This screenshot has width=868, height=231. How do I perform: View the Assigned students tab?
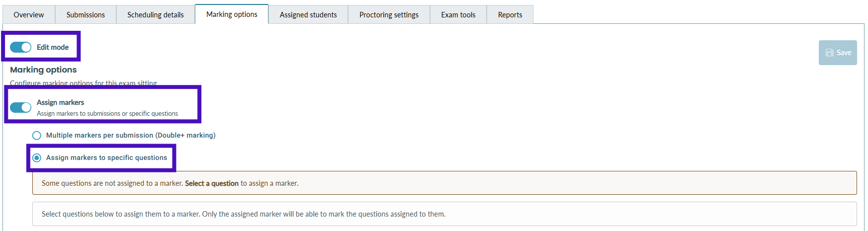point(308,14)
